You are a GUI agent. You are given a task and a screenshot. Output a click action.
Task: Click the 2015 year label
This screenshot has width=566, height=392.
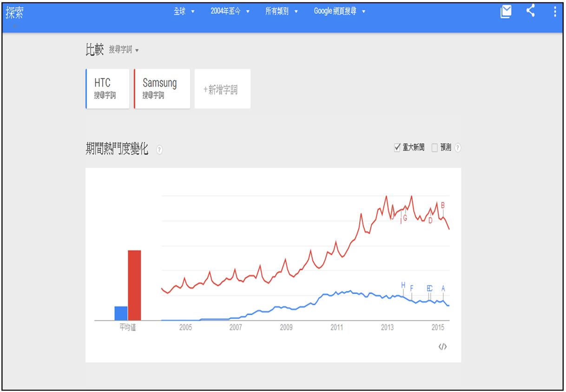[x=438, y=328]
